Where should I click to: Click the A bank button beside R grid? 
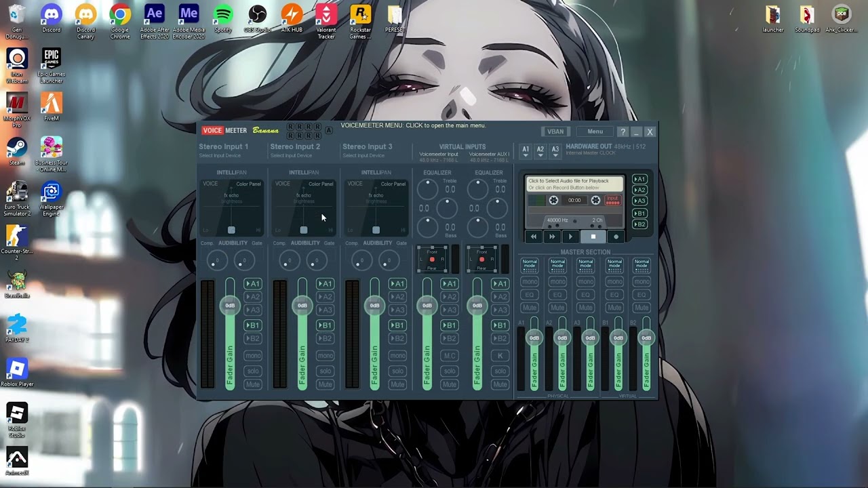pos(329,130)
